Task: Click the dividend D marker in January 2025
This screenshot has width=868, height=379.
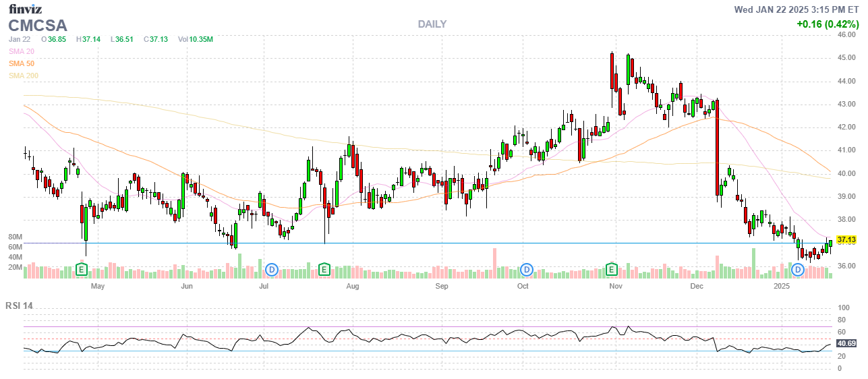Action: click(x=798, y=270)
